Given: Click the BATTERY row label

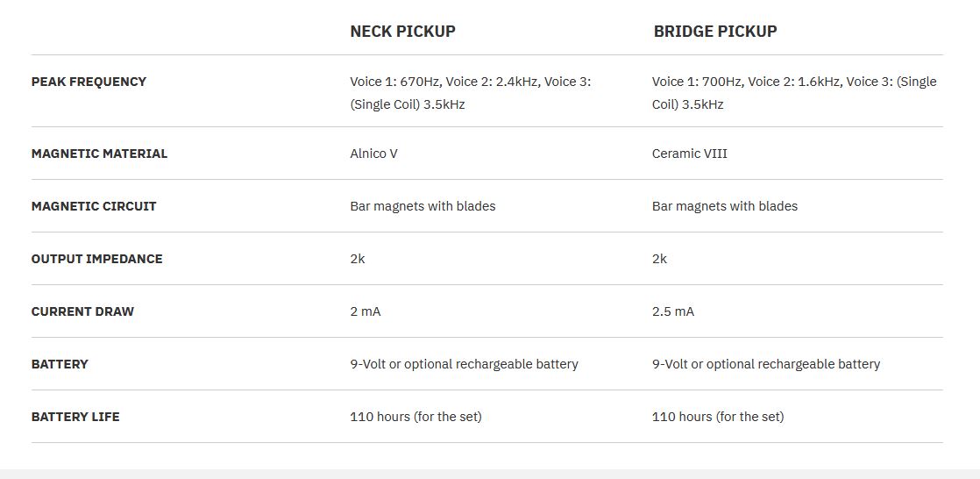Looking at the screenshot, I should point(60,363).
